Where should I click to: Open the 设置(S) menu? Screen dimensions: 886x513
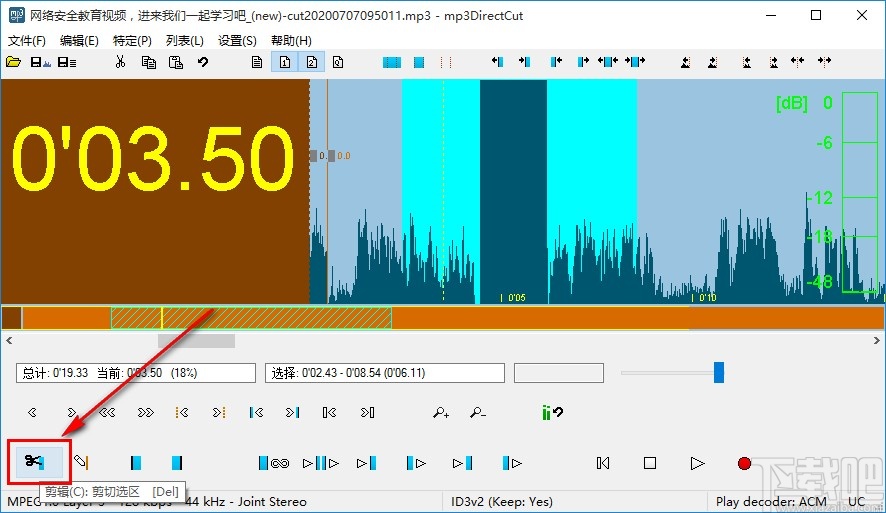237,41
